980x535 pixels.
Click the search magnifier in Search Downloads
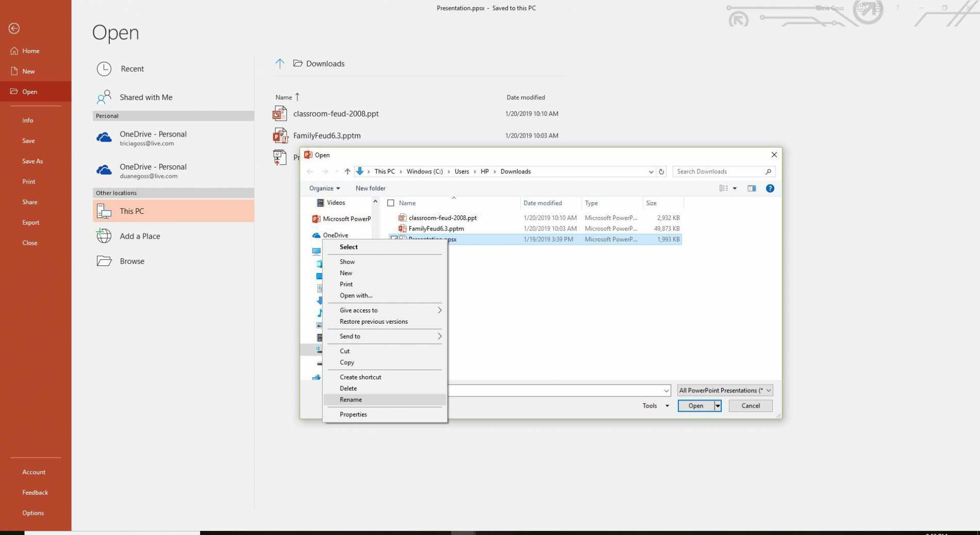tap(768, 172)
